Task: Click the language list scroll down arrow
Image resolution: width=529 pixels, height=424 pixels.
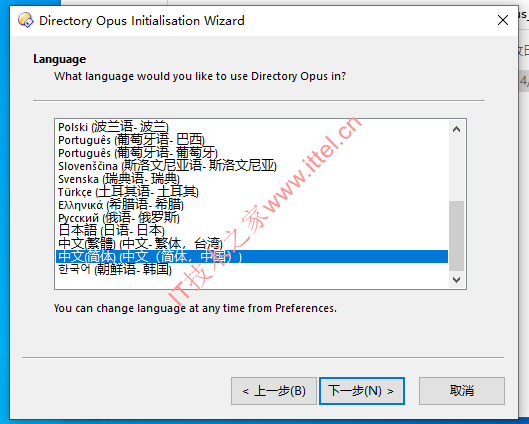Action: click(x=456, y=280)
